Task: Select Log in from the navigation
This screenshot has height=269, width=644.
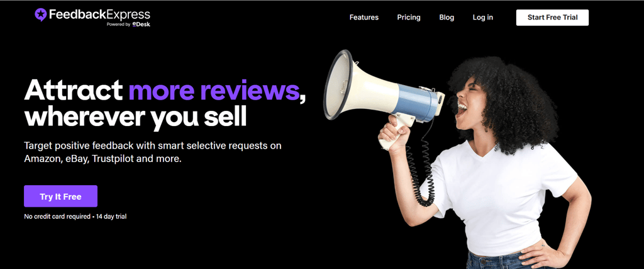Action: pyautogui.click(x=482, y=17)
